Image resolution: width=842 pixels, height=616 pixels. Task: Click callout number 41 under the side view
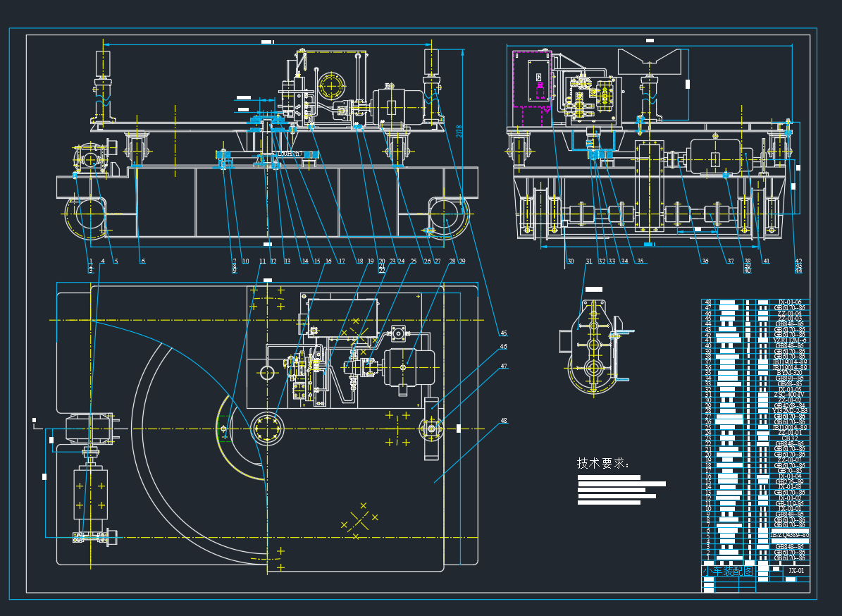click(x=767, y=261)
